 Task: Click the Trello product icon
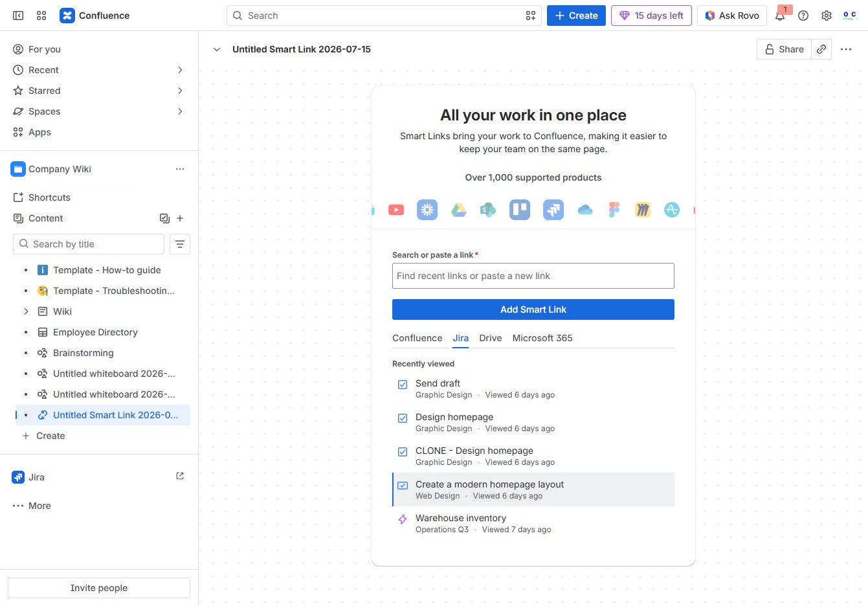coord(520,210)
